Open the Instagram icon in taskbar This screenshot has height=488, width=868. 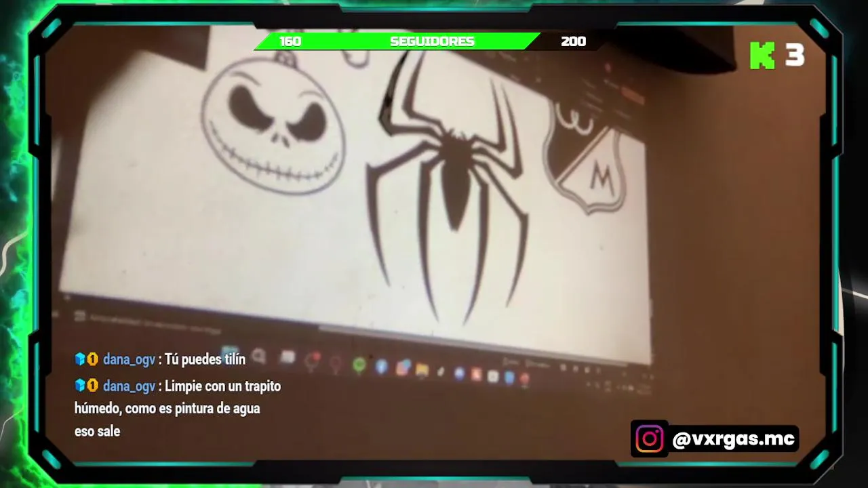(402, 368)
